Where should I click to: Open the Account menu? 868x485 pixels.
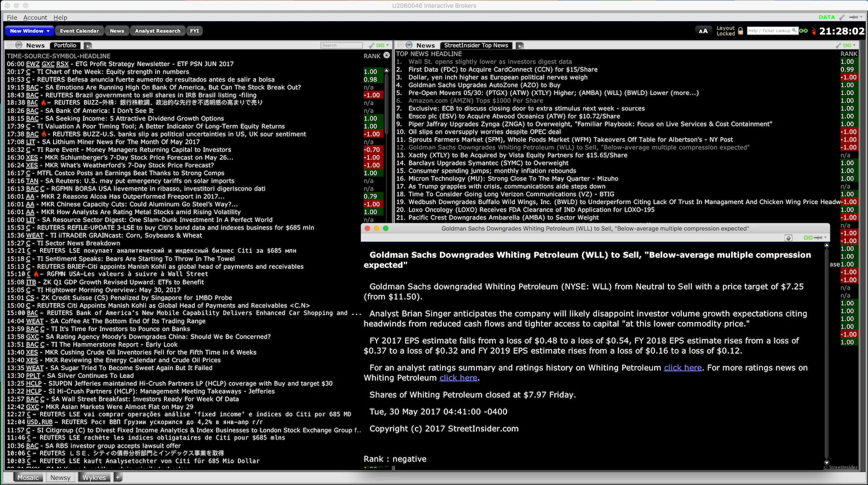point(35,17)
